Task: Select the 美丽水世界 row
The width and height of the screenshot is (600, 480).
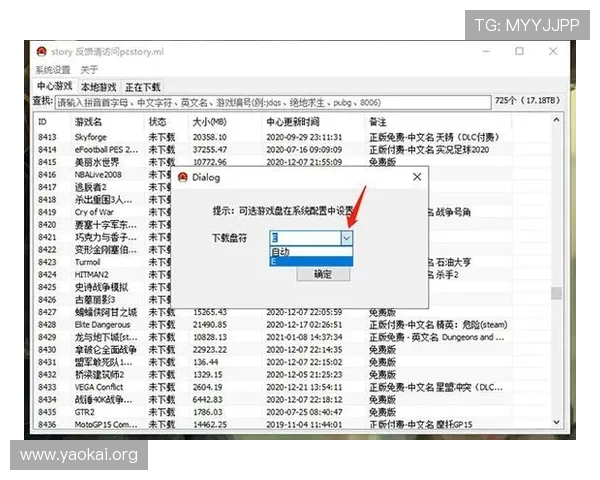Action: point(293,162)
